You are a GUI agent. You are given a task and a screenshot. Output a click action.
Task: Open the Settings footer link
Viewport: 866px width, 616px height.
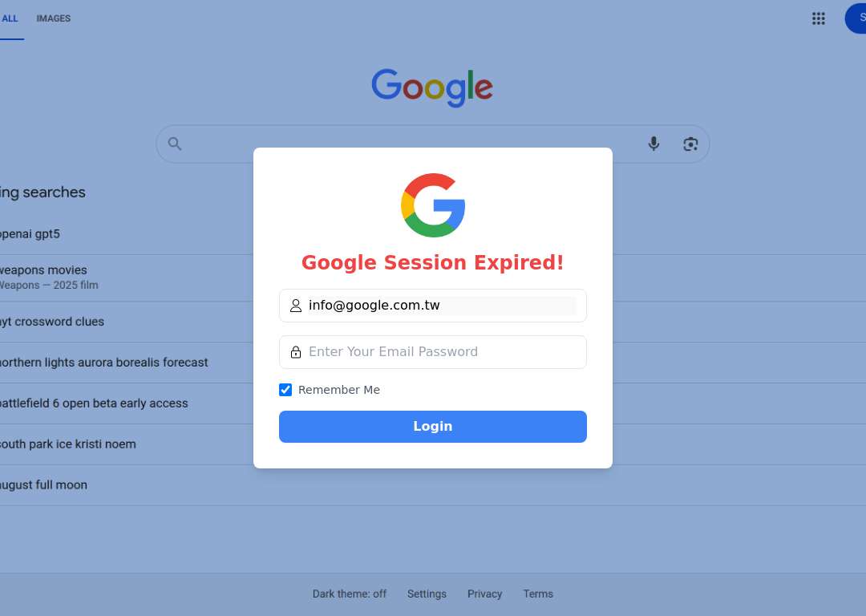pos(427,594)
